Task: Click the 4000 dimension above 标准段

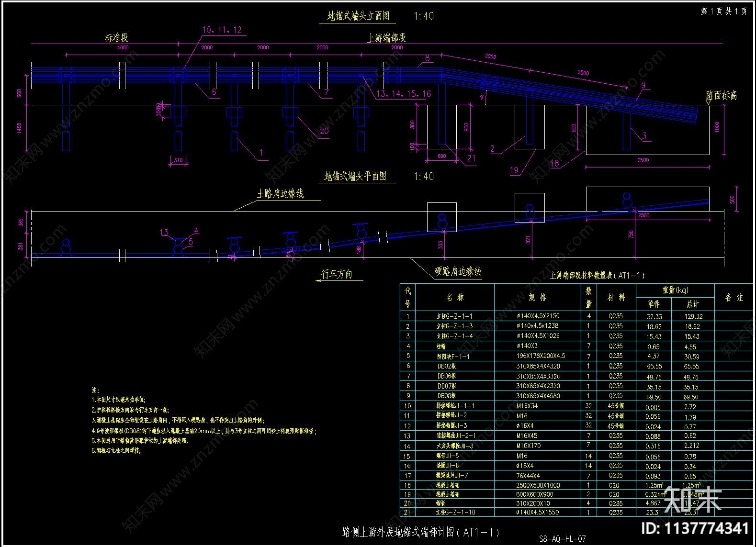Action: (123, 48)
